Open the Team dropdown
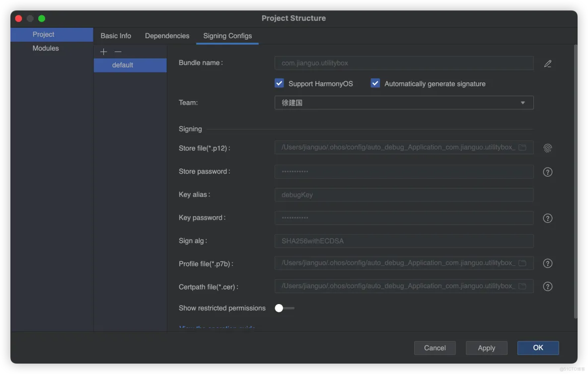Image resolution: width=588 pixels, height=374 pixels. point(404,103)
